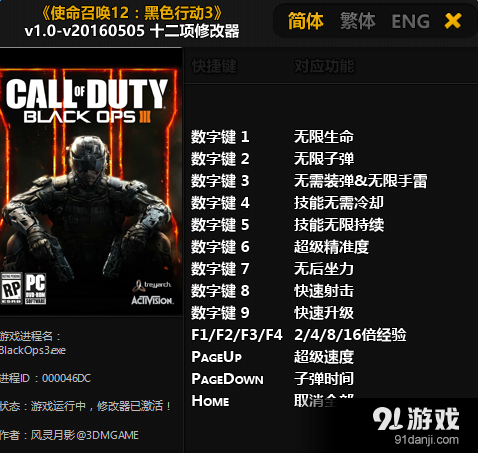
Task: Toggle 无限生命 cheat option
Action: click(x=323, y=137)
